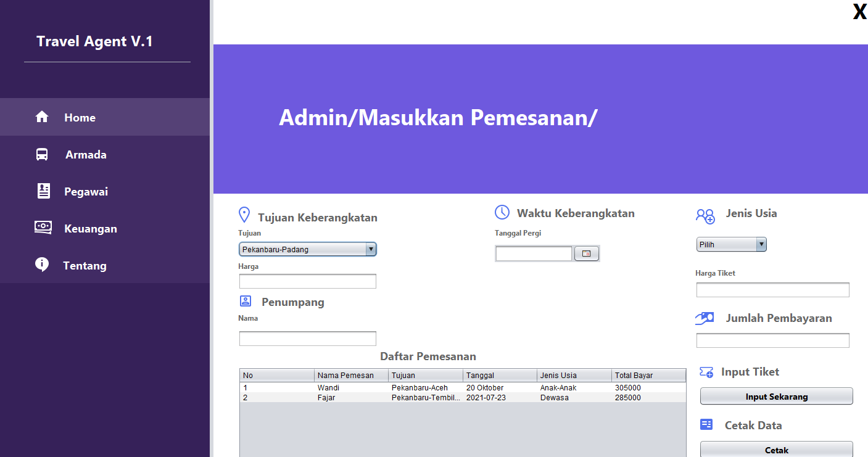Click the 2021-07-23 date cell

500,398
